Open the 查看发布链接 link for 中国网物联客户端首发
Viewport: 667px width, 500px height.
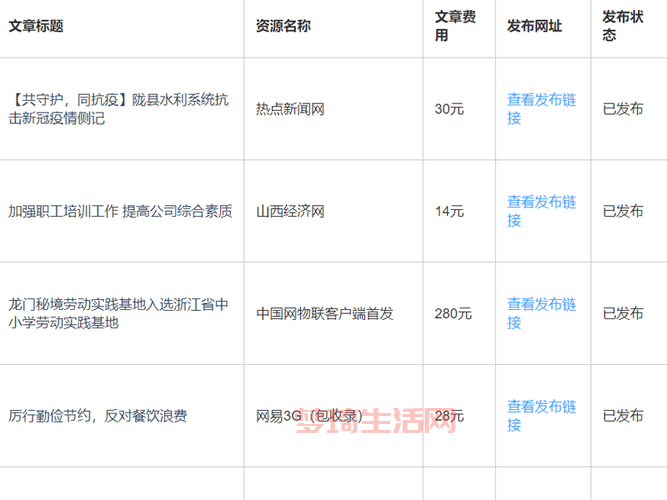(x=541, y=313)
